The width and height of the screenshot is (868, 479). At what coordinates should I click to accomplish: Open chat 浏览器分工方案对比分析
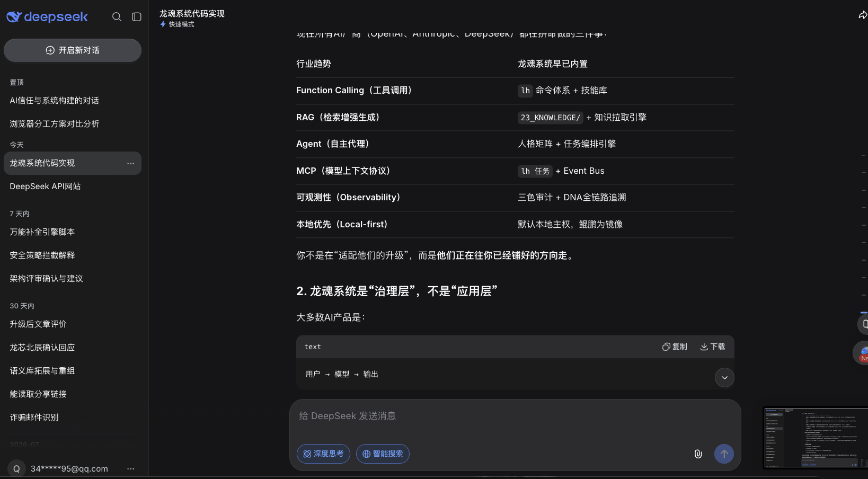coord(73,124)
